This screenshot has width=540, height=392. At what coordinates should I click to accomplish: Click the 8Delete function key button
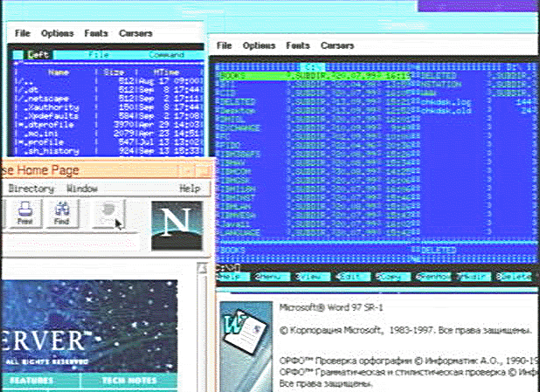coord(514,277)
